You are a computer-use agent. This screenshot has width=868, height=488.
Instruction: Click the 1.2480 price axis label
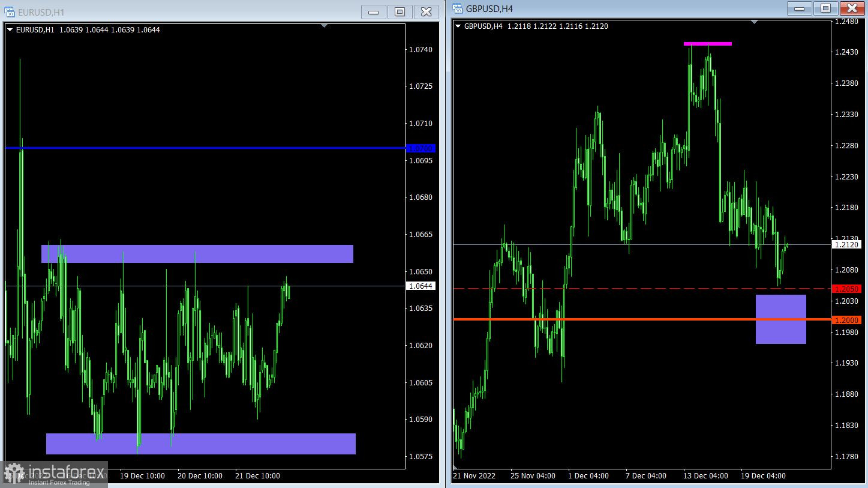(x=846, y=22)
